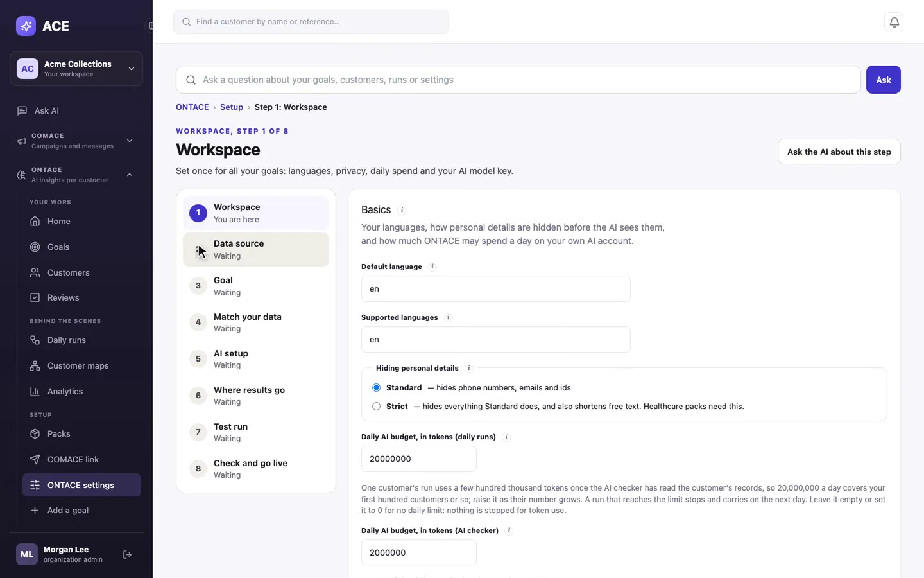Open Packs box icon
The height and width of the screenshot is (578, 924).
click(x=35, y=433)
